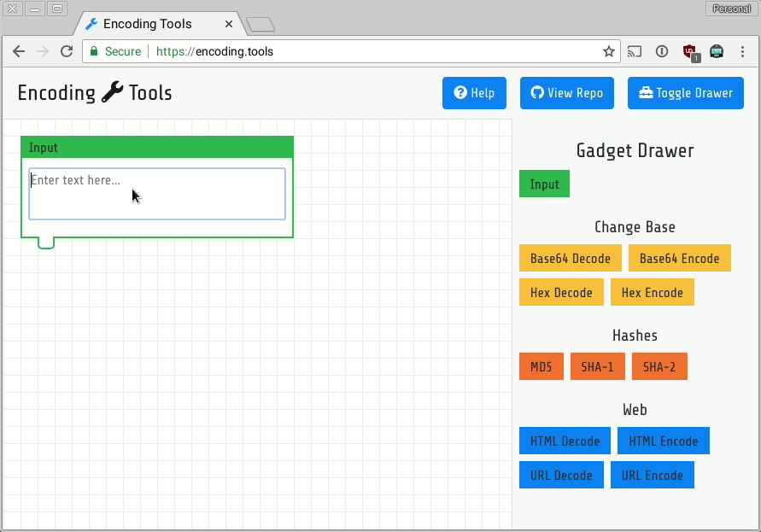Click the train-shaped extension icon
761x532 pixels.
point(717,51)
